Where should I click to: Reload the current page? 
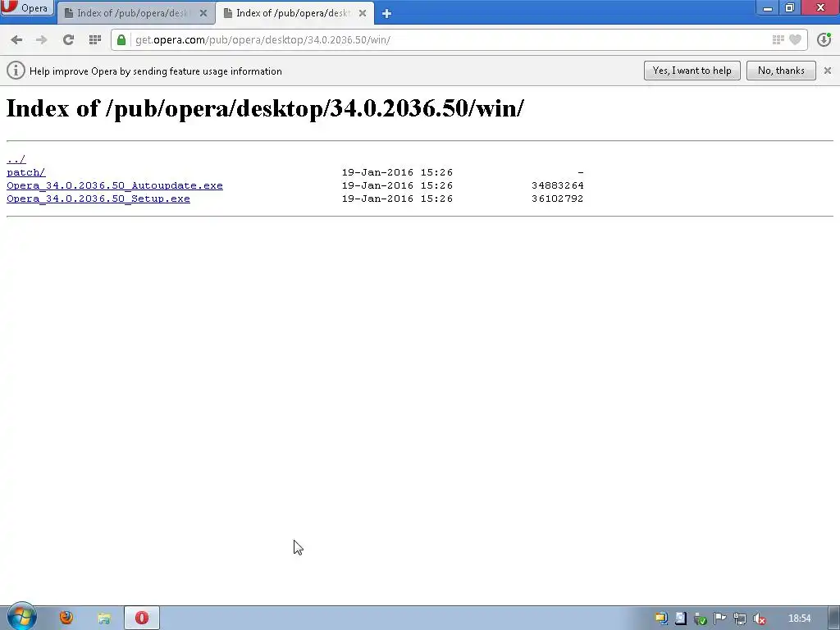click(68, 39)
